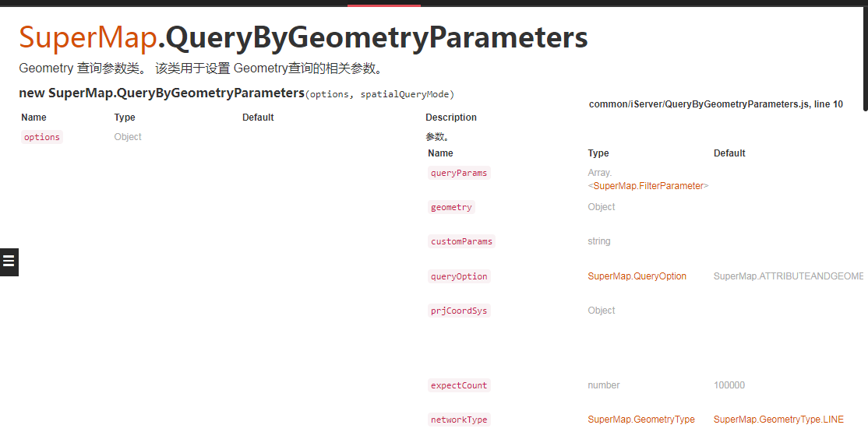Open the hamburger sidebar menu

coord(9,262)
